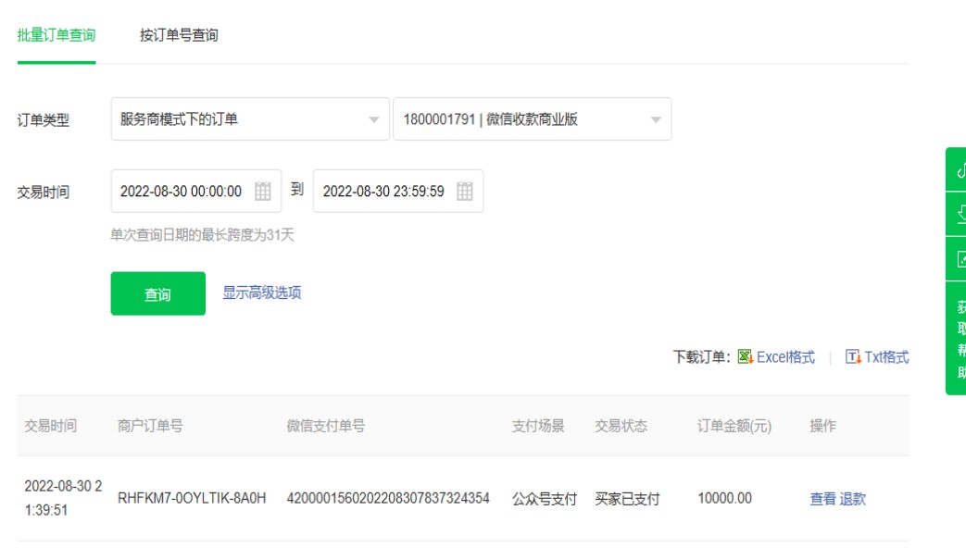The width and height of the screenshot is (966, 560).
Task: Refund the order with 退款
Action: point(853,499)
